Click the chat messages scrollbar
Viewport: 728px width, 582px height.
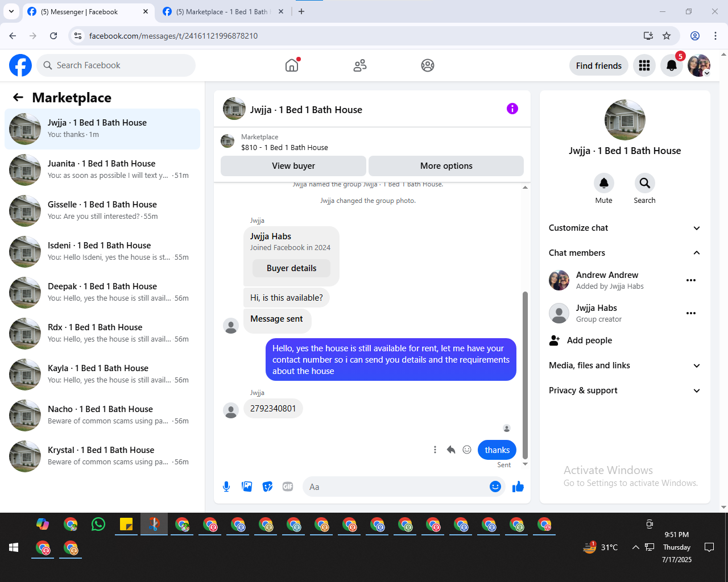tap(525, 375)
